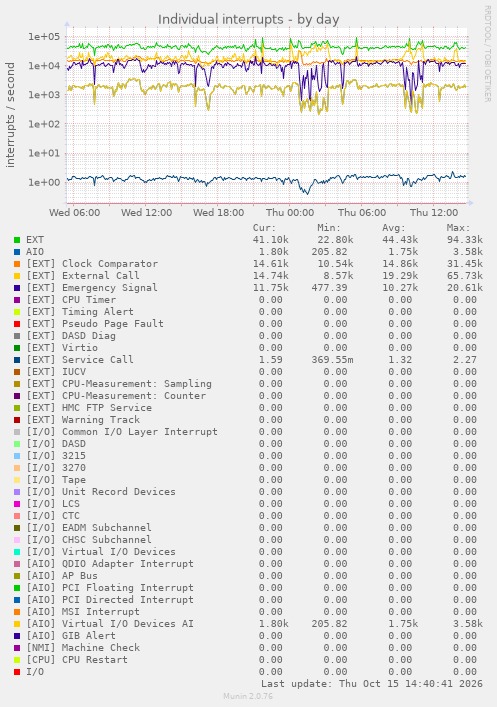This screenshot has height=707, width=497.
Task: Click the red I/O legend swatch
Action: point(17,672)
